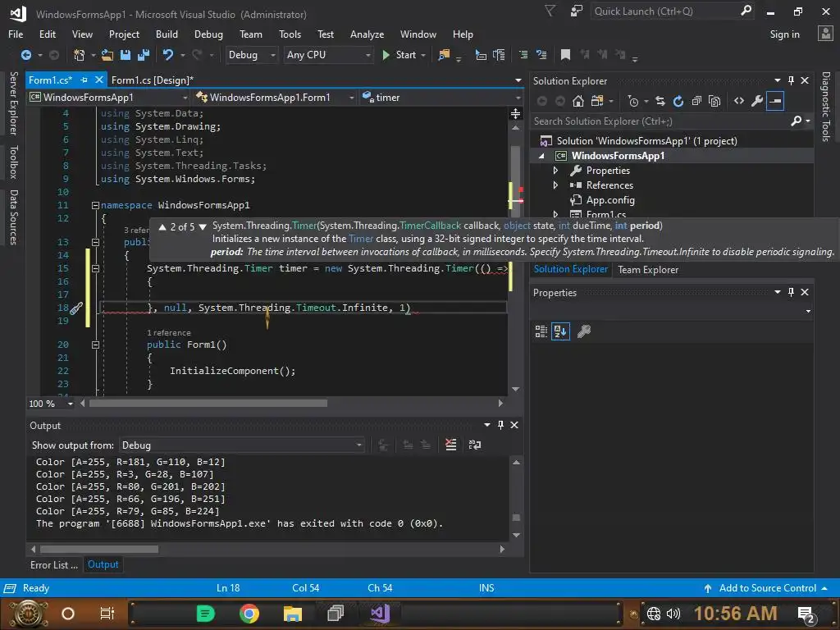Click the comment out selected lines icon
The image size is (840, 630).
[523, 55]
